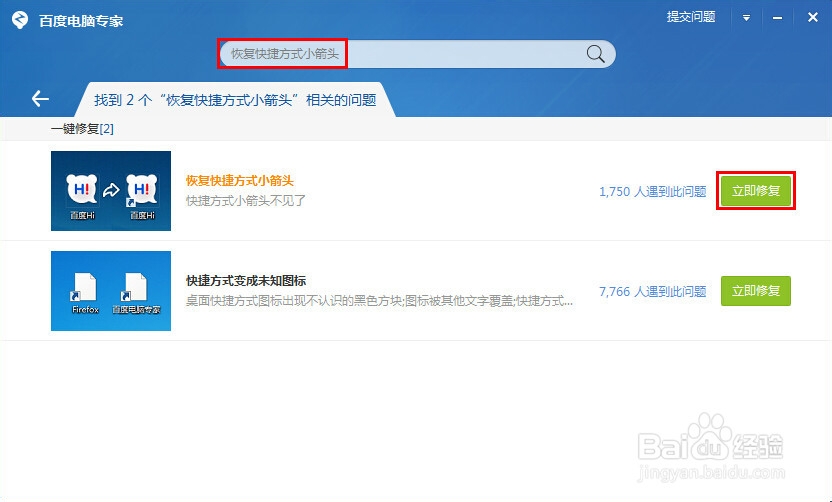Click description 快捷方式小箭头不见了

(246, 201)
